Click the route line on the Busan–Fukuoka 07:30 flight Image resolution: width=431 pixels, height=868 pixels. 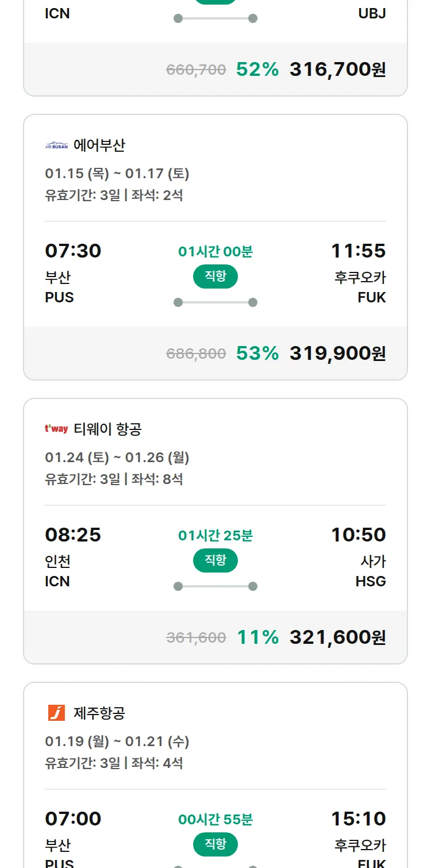215,302
